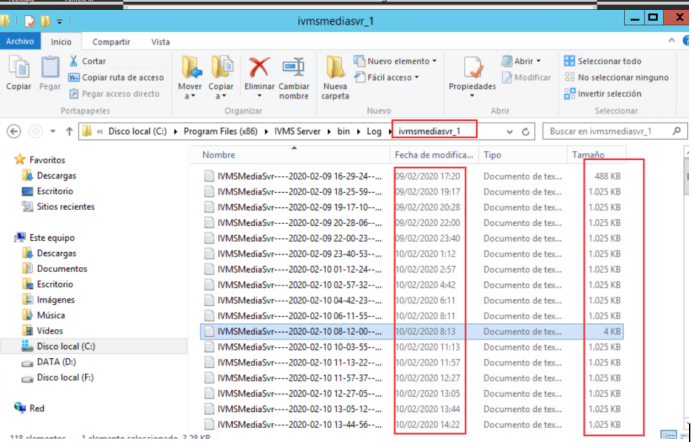
Task: Select the file IVMSMediaSvr----2020-02-10 08-12-00
Action: pos(412,331)
